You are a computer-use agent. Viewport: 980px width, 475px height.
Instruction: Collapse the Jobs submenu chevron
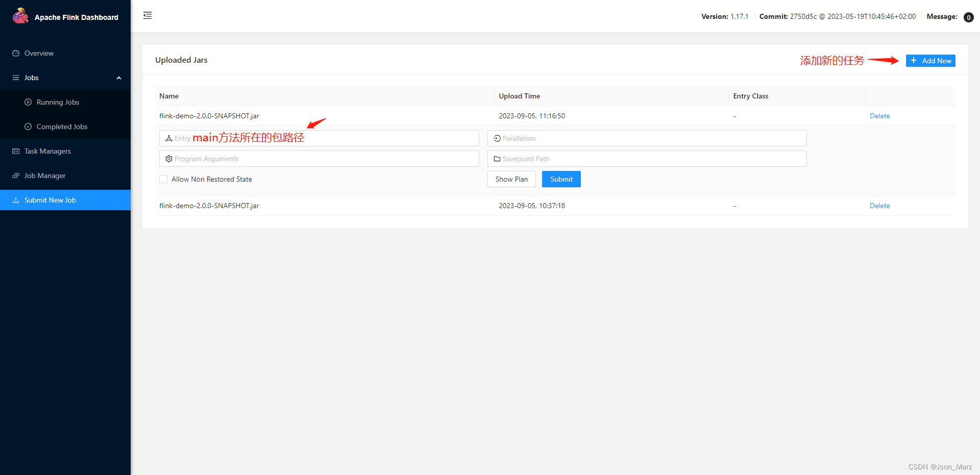coord(119,78)
